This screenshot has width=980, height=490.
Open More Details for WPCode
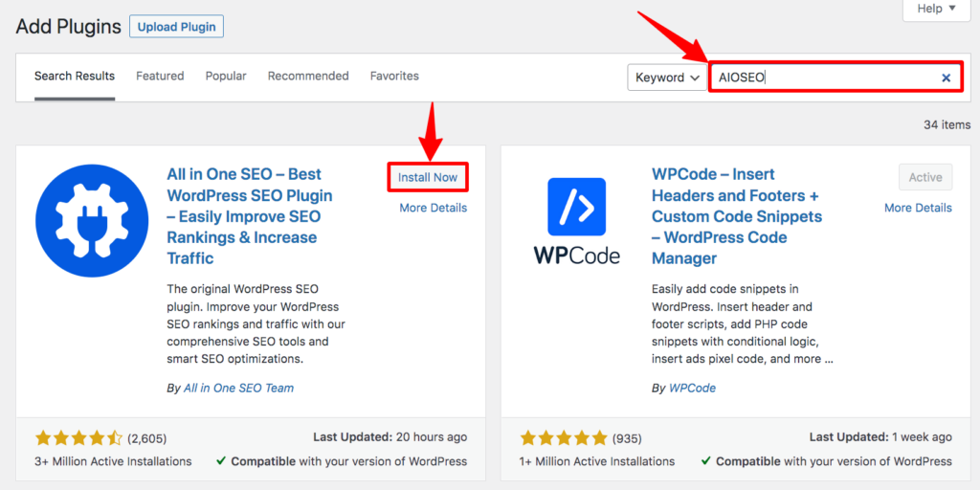(918, 208)
